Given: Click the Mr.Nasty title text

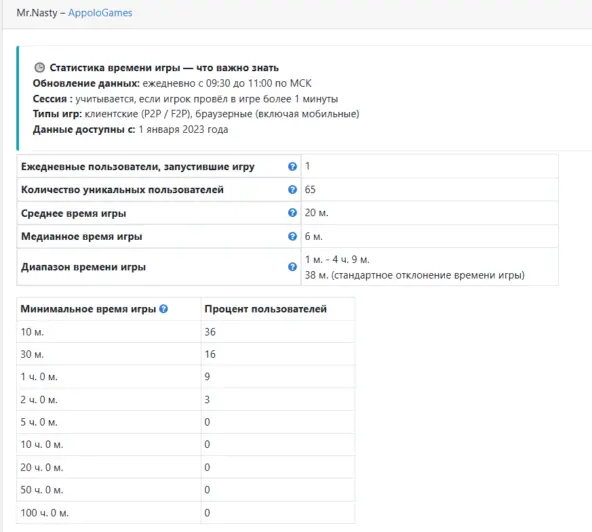Looking at the screenshot, I should 37,13.
